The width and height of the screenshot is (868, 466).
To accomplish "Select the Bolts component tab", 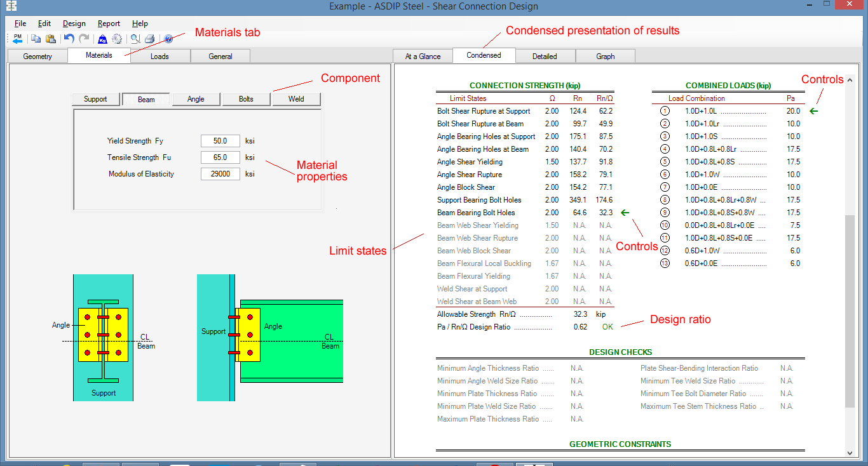I will (246, 98).
